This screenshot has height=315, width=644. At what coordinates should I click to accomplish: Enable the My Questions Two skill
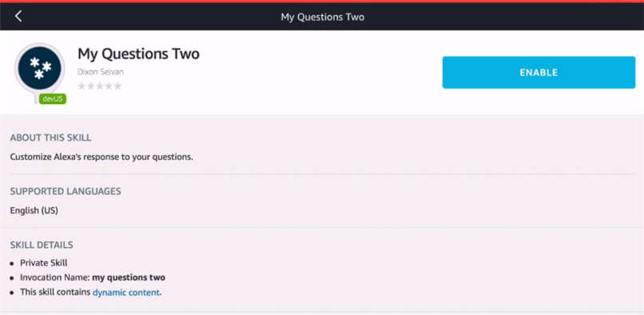539,73
